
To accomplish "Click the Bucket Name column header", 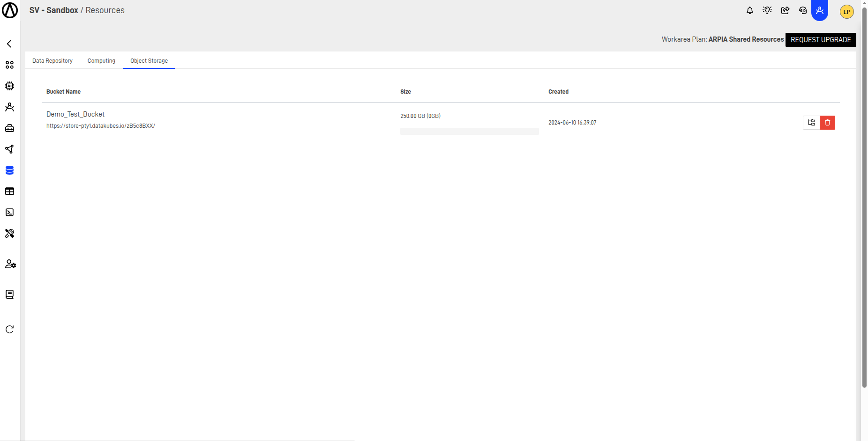I will 63,92.
